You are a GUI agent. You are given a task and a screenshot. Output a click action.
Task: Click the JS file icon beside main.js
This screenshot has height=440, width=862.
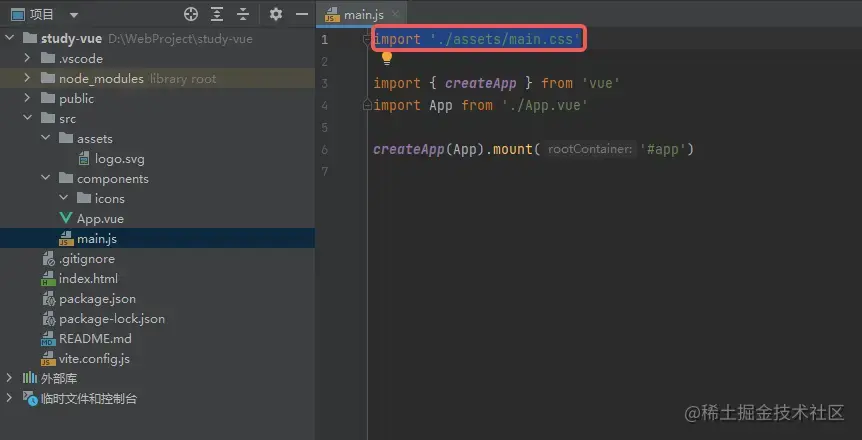(66, 239)
